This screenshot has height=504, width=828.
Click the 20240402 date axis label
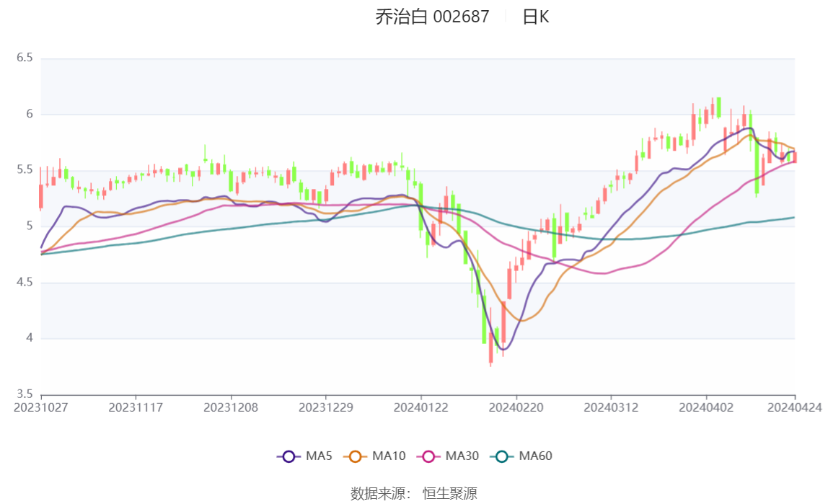click(x=706, y=407)
